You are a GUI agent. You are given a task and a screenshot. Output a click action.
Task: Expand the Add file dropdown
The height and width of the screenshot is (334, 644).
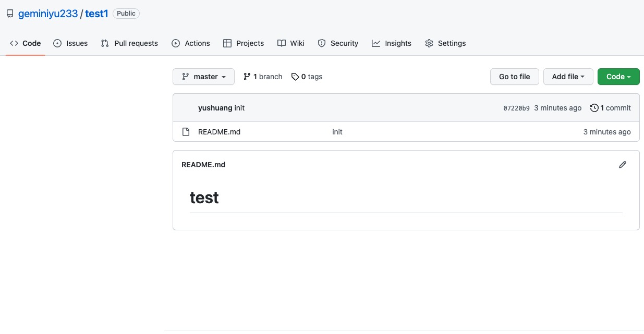click(x=568, y=77)
